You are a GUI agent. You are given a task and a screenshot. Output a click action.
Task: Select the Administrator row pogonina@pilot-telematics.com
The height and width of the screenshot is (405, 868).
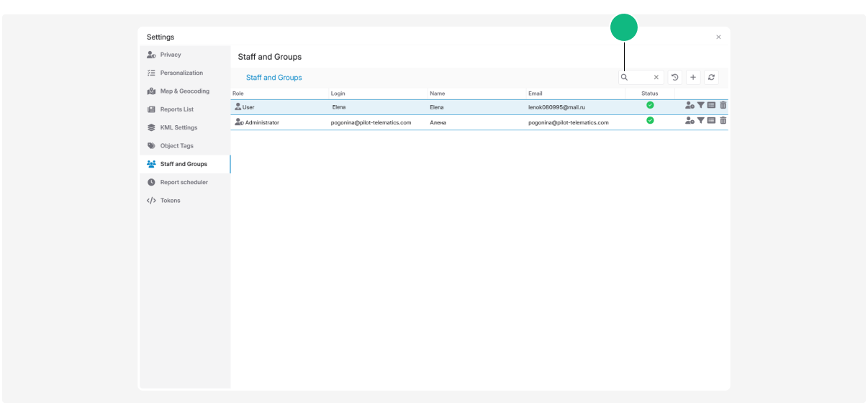(371, 122)
